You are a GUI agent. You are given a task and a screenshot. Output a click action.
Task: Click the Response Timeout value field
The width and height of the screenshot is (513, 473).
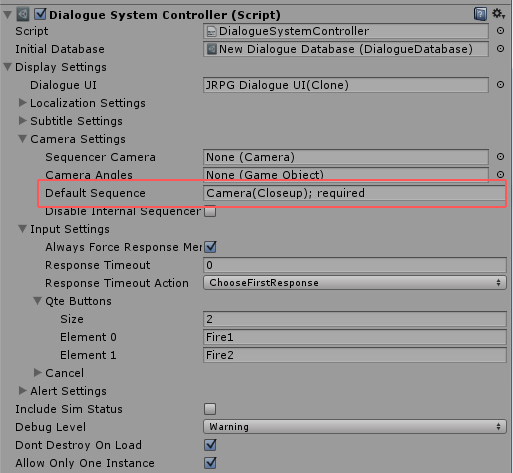click(355, 265)
